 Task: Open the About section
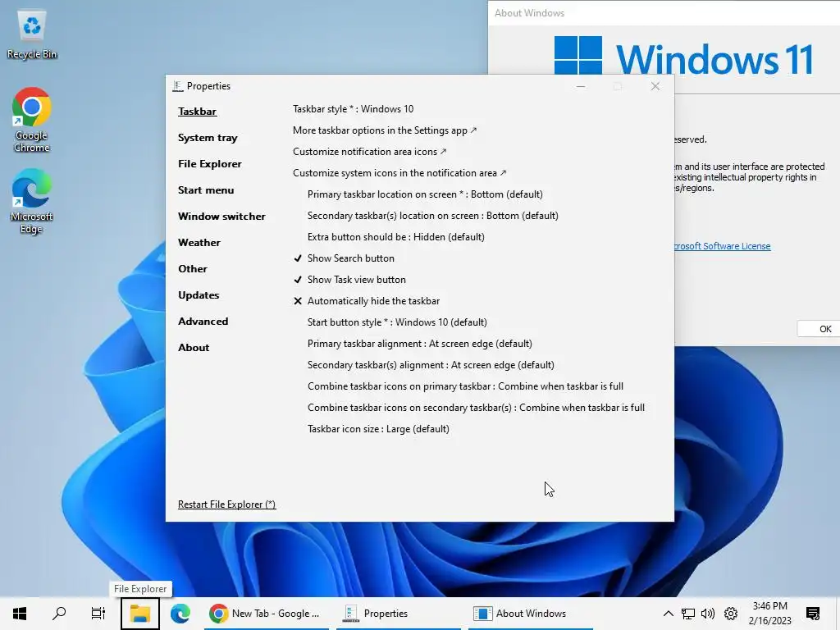[194, 348]
